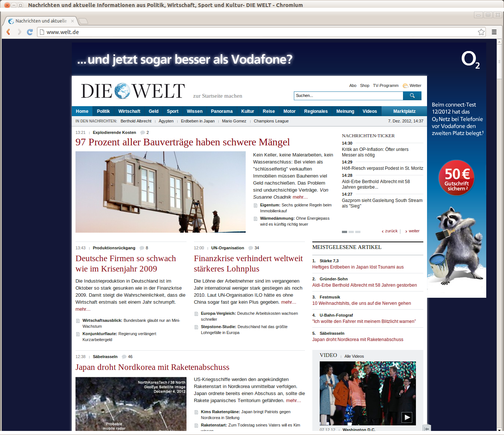Click Berthold Albrecht in news topics
The width and height of the screenshot is (504, 435).
pyautogui.click(x=136, y=121)
